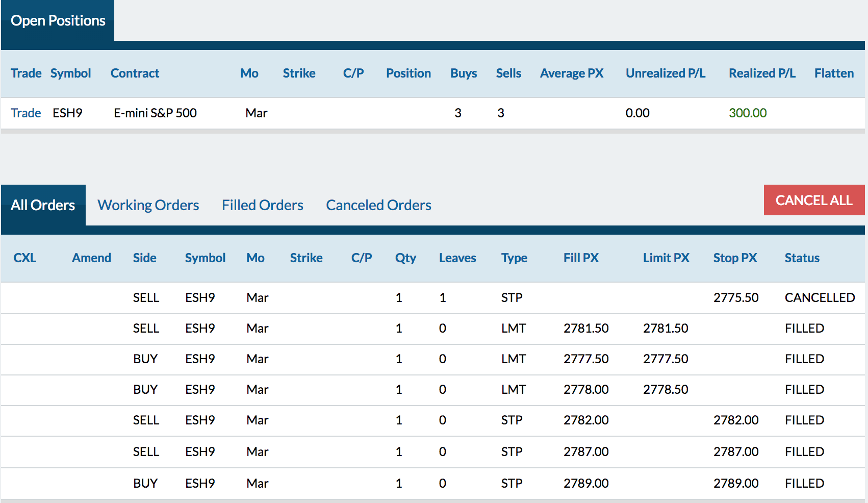Click the Average PX column header
Viewport: 868px width, 503px height.
pyautogui.click(x=572, y=73)
